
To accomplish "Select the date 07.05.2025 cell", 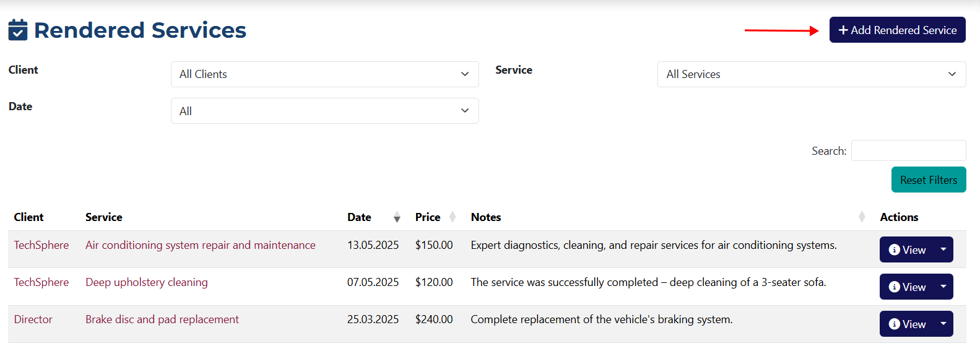I will [373, 282].
